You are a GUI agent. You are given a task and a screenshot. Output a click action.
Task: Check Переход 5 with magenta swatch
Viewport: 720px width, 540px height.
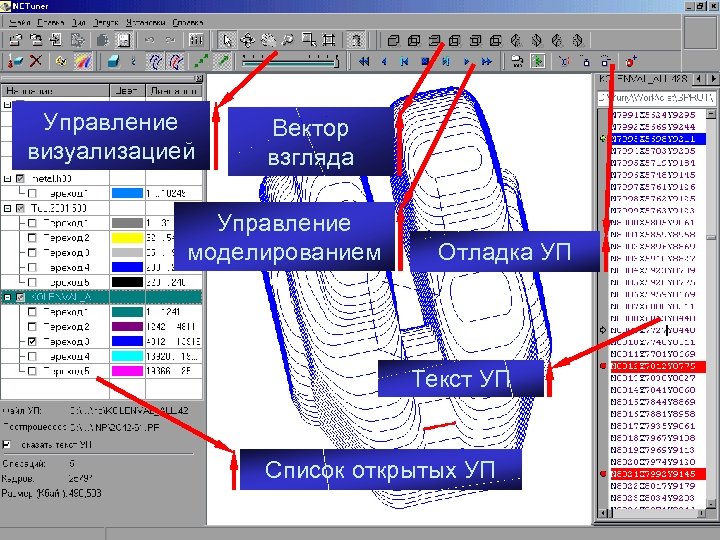[x=32, y=371]
